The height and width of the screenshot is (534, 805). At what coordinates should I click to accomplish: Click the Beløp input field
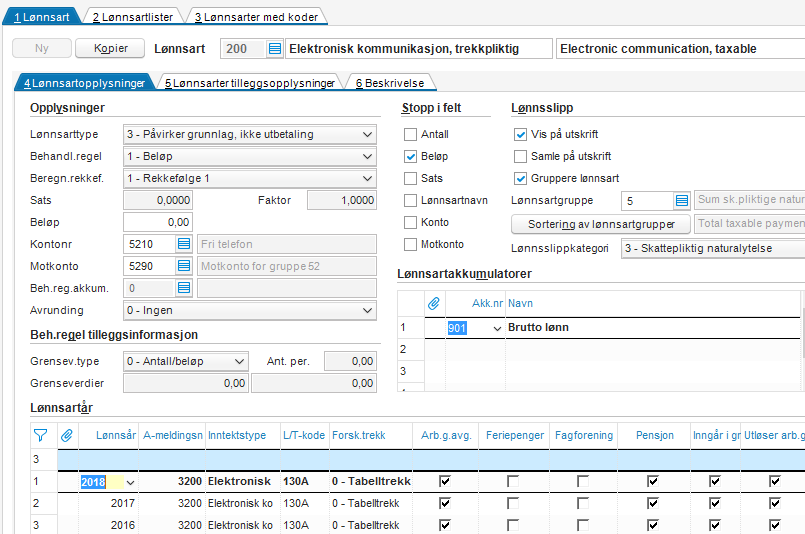(158, 222)
